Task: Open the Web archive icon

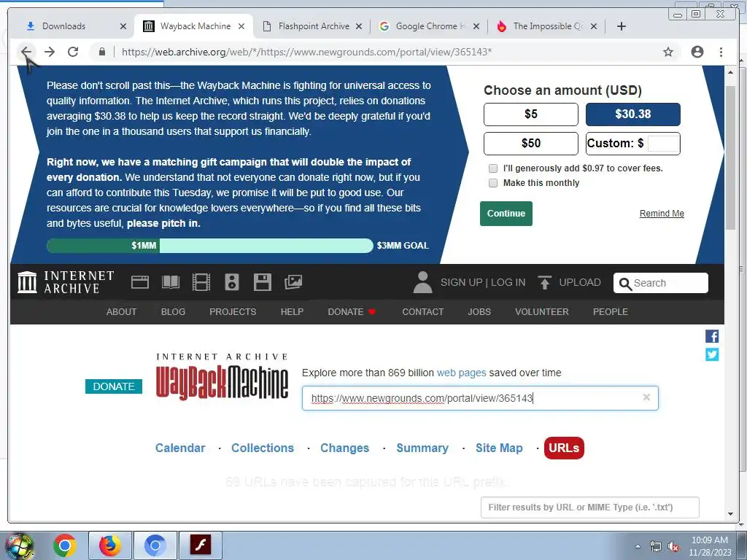Action: coord(140,282)
